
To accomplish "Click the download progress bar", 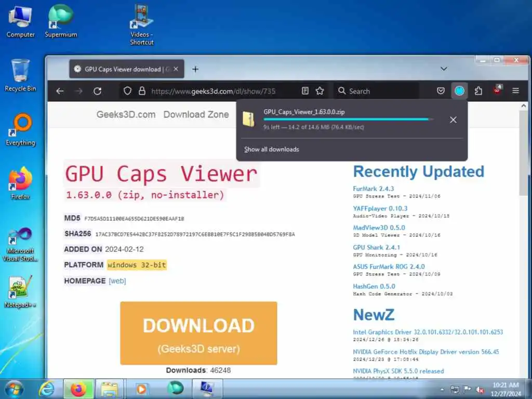I will point(348,119).
